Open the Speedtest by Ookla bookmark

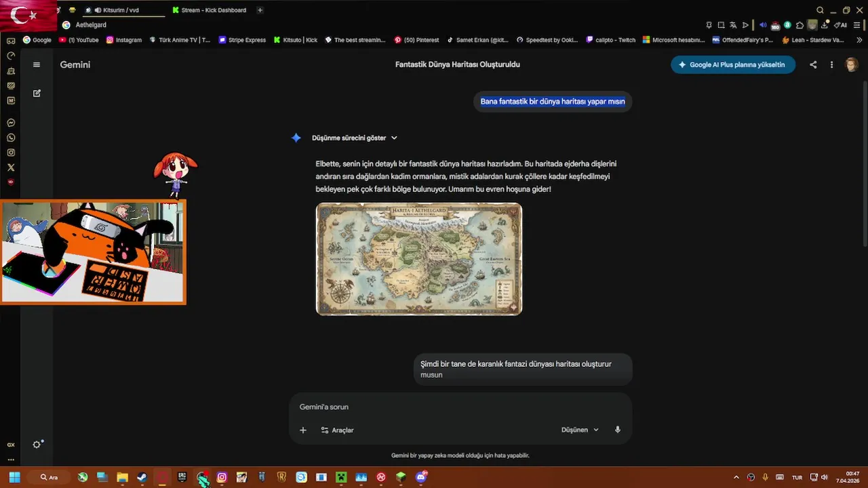547,40
